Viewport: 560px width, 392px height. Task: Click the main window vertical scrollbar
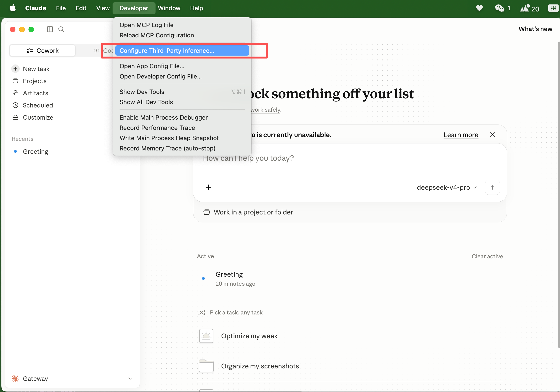click(559, 195)
